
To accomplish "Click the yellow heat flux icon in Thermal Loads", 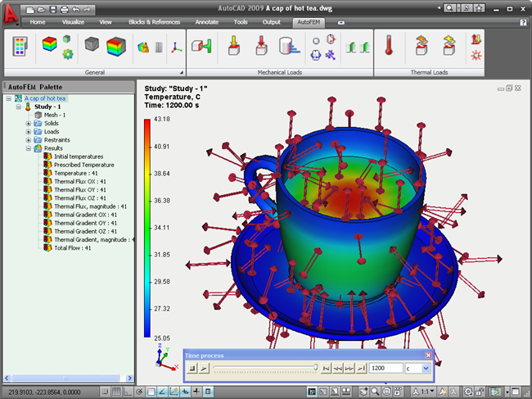I will pos(449,45).
